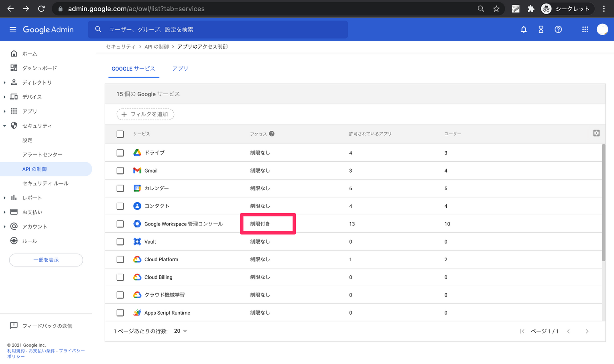Check the カレンダー row checkbox
Viewport: 614px width, 364px height.
120,188
